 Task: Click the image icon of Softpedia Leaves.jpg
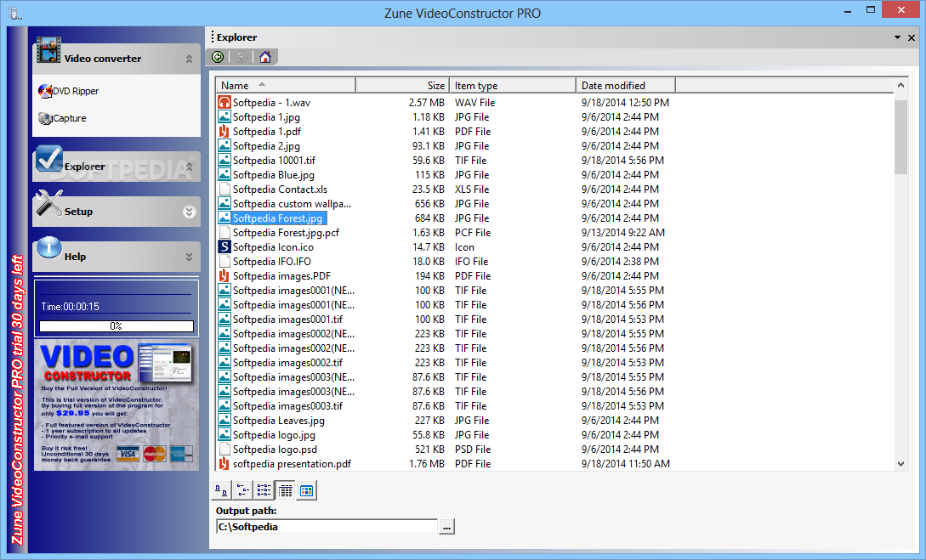tap(224, 420)
